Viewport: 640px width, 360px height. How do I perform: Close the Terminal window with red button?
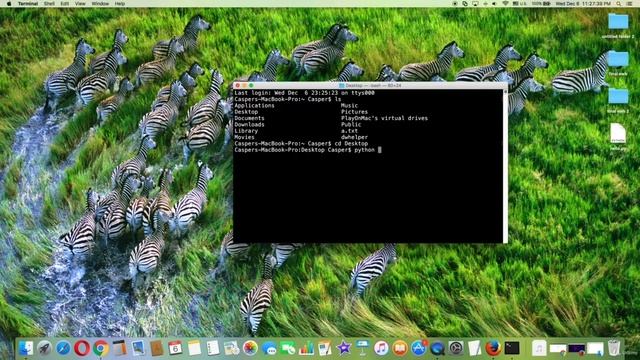click(238, 85)
